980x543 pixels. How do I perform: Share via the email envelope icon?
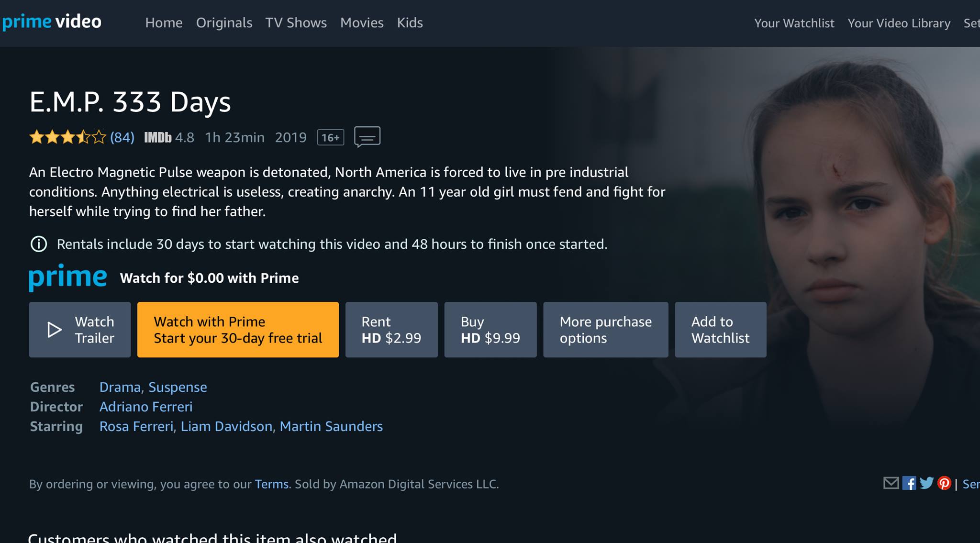(x=891, y=483)
